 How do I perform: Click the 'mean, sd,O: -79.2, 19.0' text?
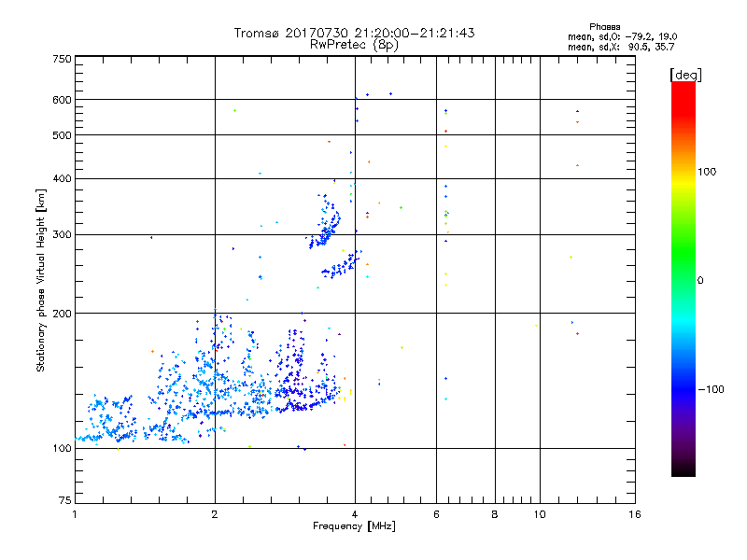tap(622, 36)
